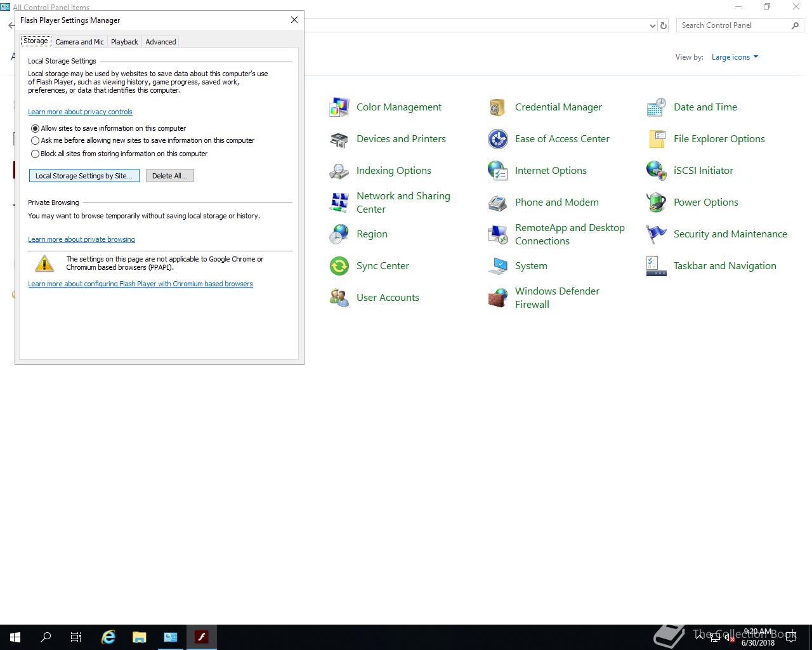Open Power Options icon

656,202
